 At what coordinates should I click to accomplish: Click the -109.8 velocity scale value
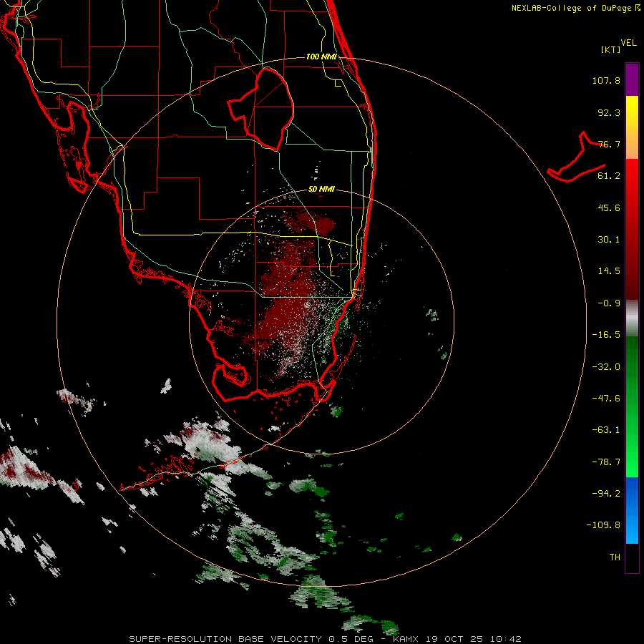tap(603, 525)
